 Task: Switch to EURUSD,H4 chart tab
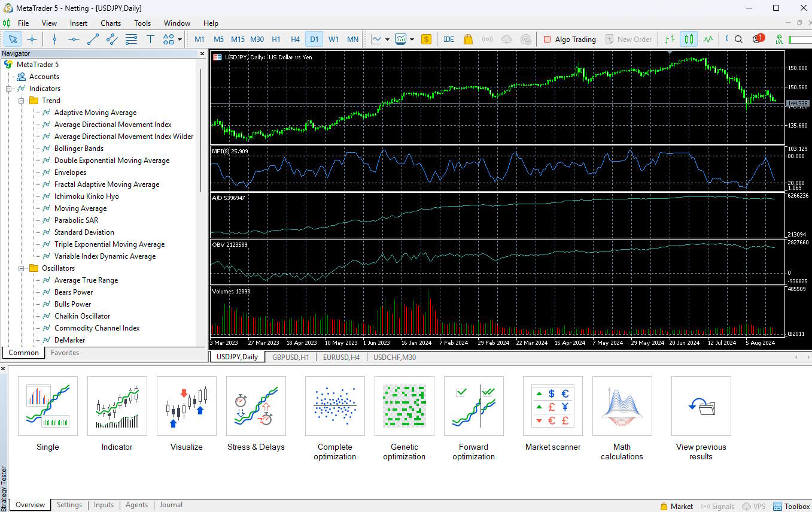tap(341, 357)
